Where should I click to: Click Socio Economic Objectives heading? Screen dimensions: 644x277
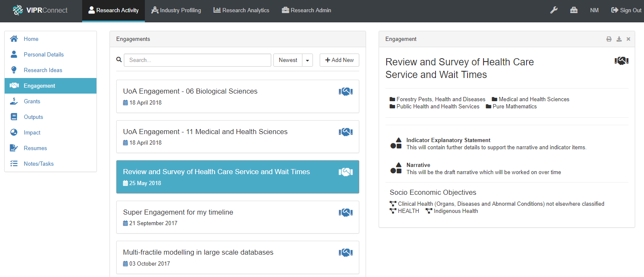point(433,193)
